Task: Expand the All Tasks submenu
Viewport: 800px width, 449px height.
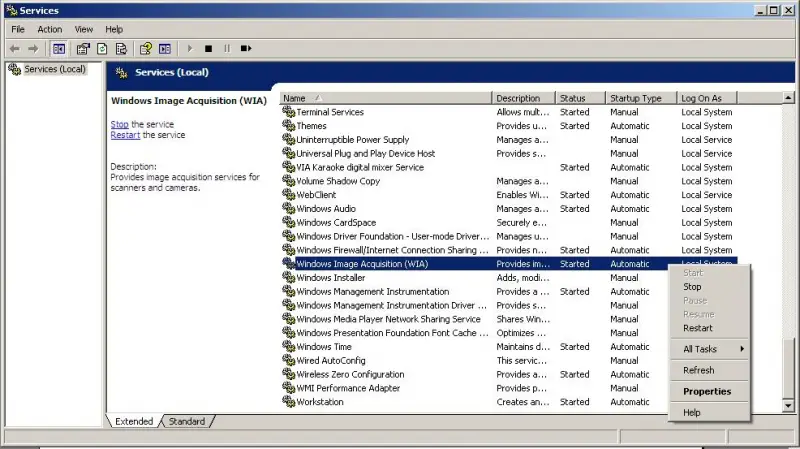Action: (x=709, y=349)
